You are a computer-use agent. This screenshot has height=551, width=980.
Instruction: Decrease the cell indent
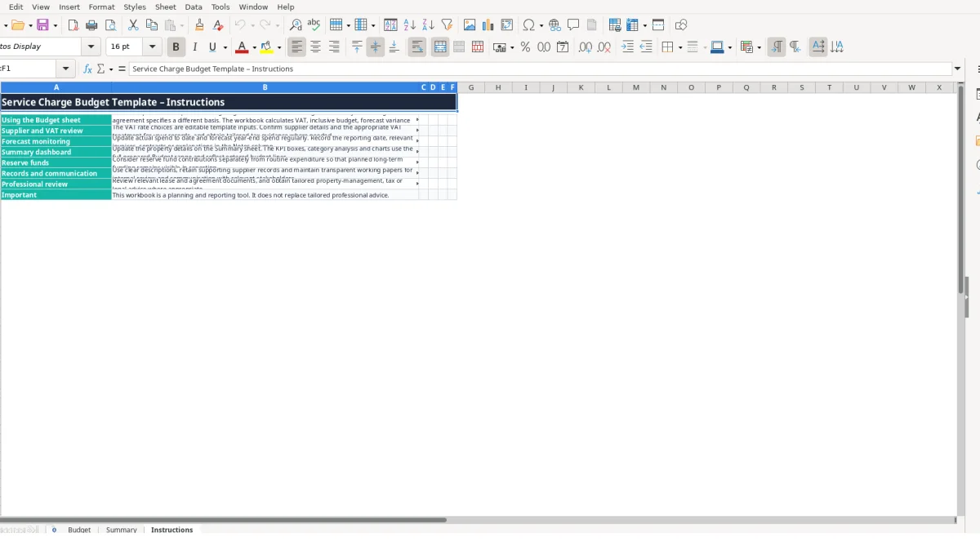[x=646, y=47]
